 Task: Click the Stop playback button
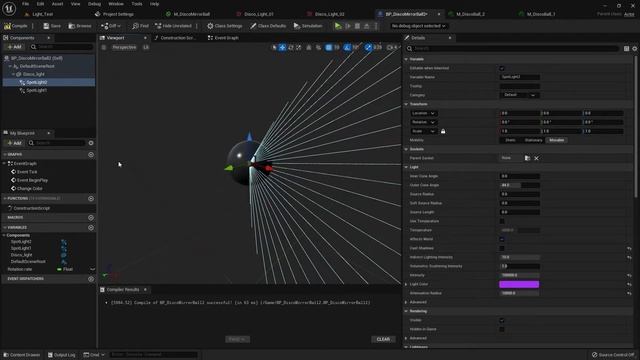coord(357,26)
